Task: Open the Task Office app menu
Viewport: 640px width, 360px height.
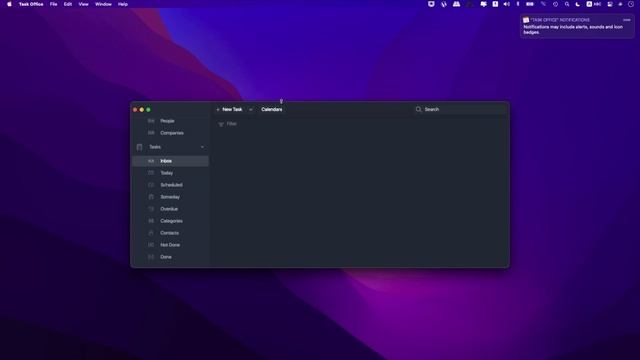Action: click(x=31, y=4)
